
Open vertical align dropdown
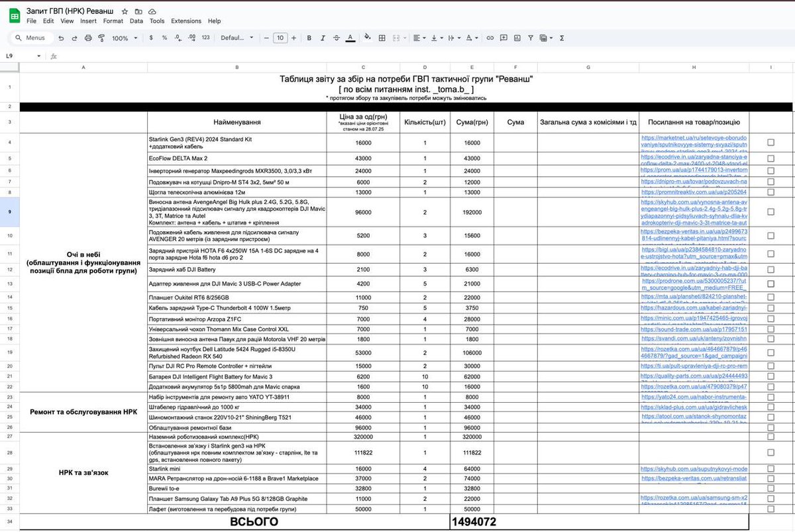click(437, 38)
